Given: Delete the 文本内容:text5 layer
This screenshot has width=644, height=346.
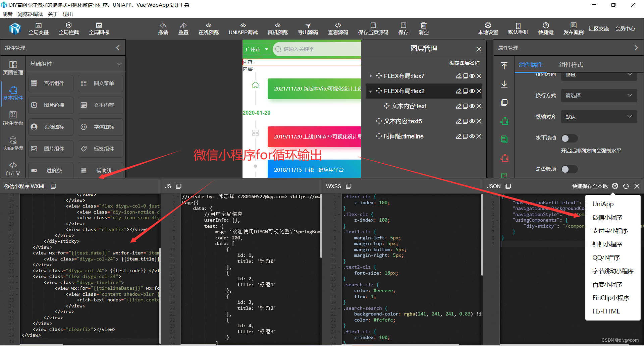Looking at the screenshot, I should (479, 121).
